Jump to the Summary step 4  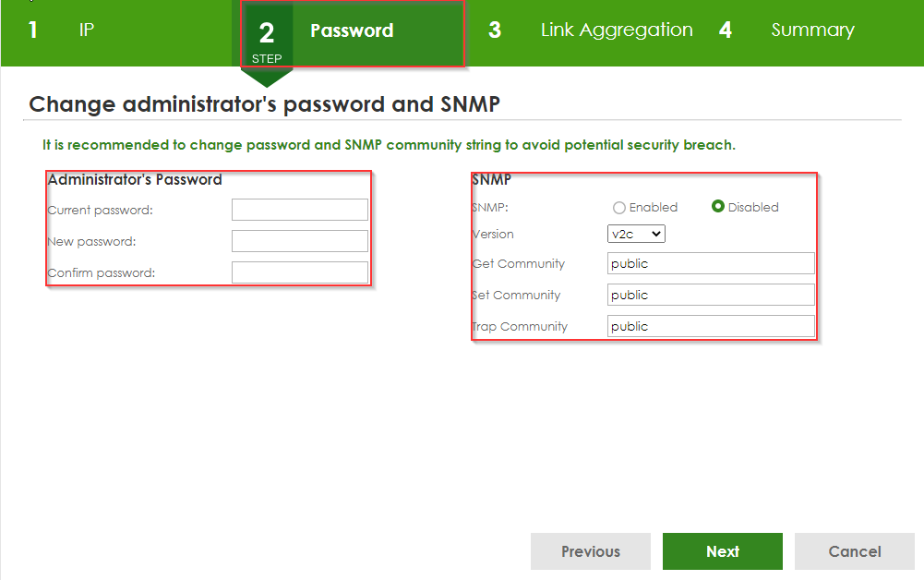coord(812,30)
